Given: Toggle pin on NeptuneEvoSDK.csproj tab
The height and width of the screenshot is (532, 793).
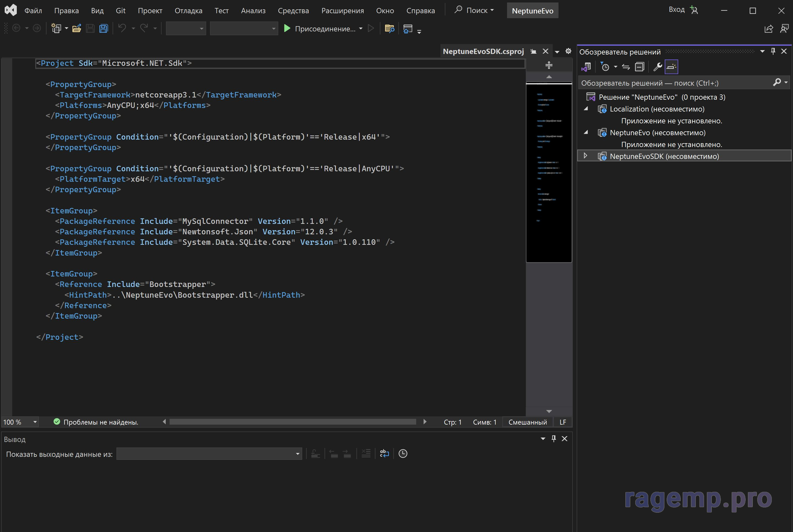Looking at the screenshot, I should pos(533,51).
